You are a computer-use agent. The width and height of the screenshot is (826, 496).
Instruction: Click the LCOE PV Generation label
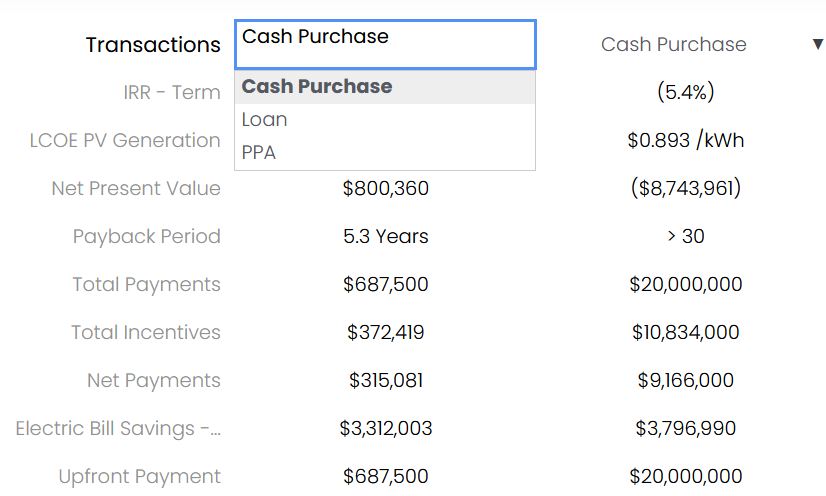[x=125, y=141]
